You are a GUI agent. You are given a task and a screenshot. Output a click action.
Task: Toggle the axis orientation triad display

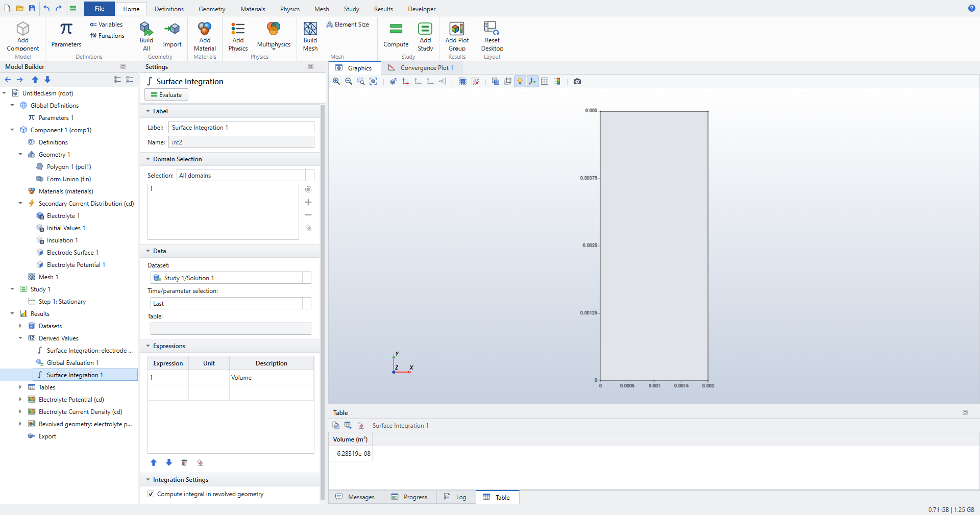532,81
